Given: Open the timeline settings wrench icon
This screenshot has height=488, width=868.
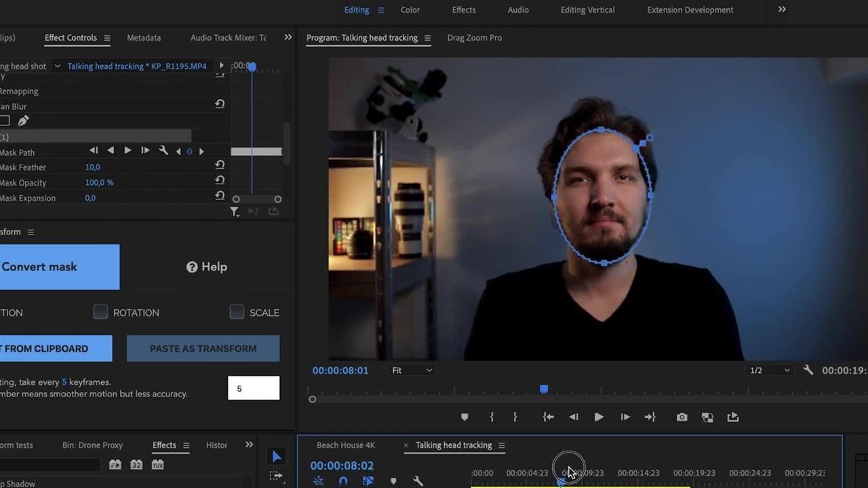Looking at the screenshot, I should coord(418,481).
